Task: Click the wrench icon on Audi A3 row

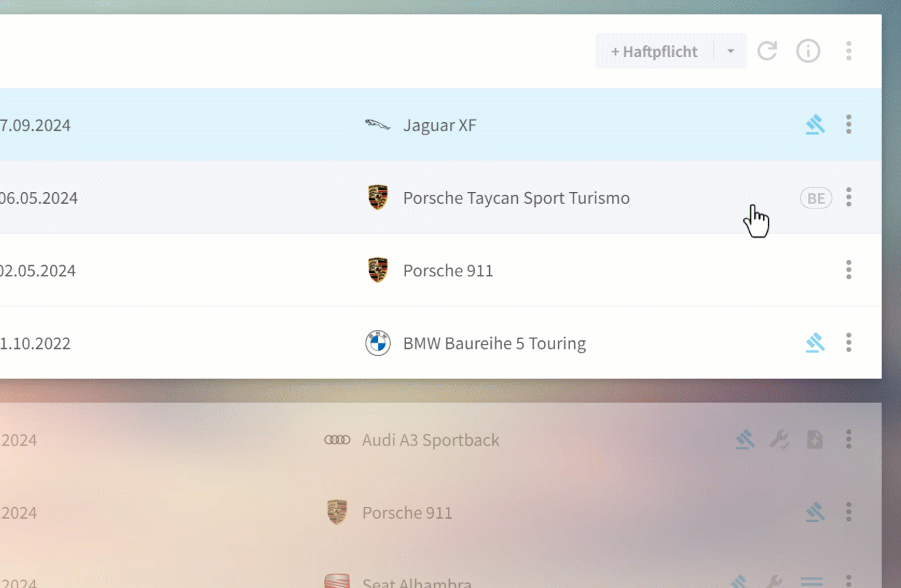Action: pyautogui.click(x=779, y=440)
